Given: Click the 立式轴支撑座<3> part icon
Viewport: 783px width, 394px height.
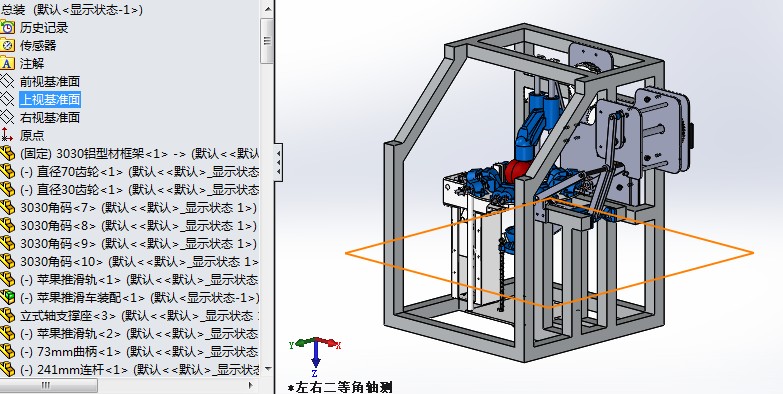Looking at the screenshot, I should (7, 315).
